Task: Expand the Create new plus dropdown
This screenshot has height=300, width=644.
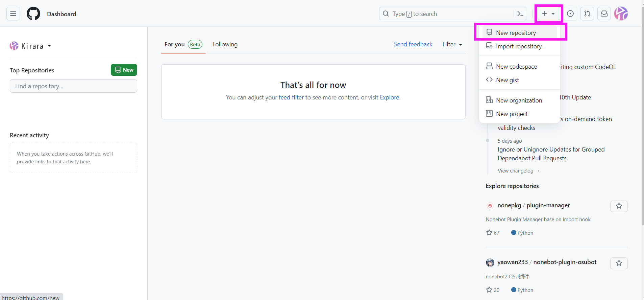Action: 548,14
